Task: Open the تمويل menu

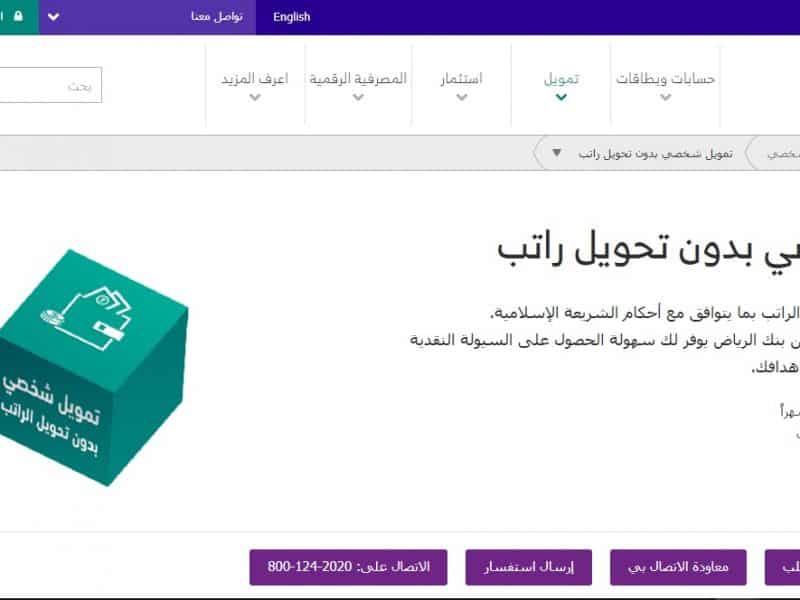Action: point(561,79)
